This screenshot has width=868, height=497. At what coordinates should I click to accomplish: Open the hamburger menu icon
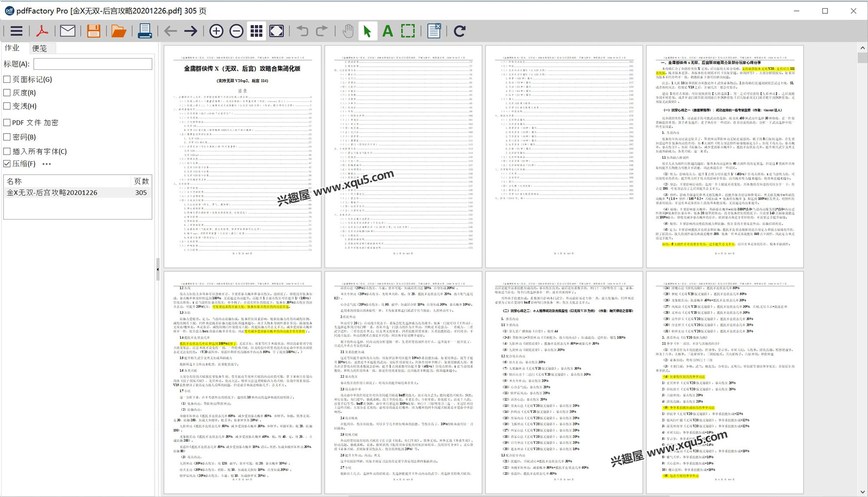(x=16, y=31)
